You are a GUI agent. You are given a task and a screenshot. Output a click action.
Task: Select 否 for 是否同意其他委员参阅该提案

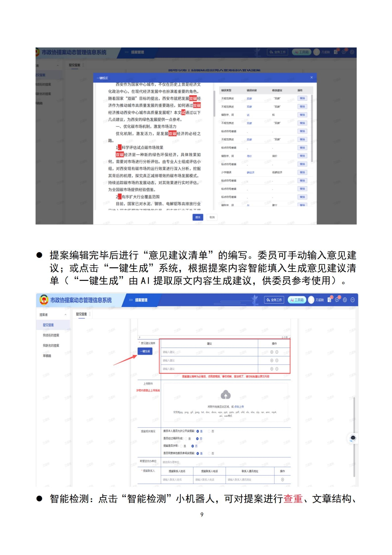pos(209,453)
